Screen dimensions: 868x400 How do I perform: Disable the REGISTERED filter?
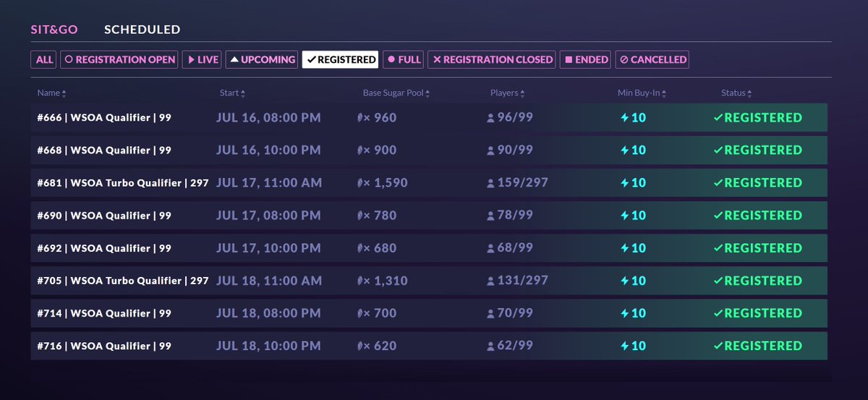[341, 59]
